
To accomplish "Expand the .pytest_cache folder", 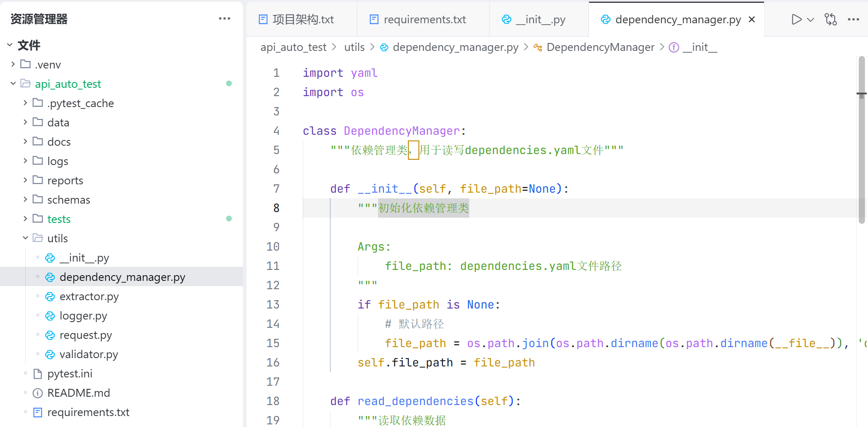I will (x=25, y=103).
